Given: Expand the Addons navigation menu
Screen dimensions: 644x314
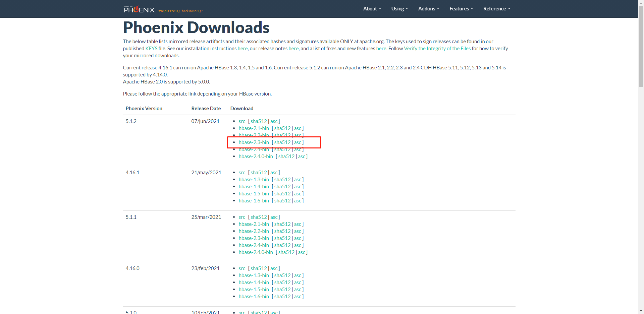Looking at the screenshot, I should tap(429, 9).
